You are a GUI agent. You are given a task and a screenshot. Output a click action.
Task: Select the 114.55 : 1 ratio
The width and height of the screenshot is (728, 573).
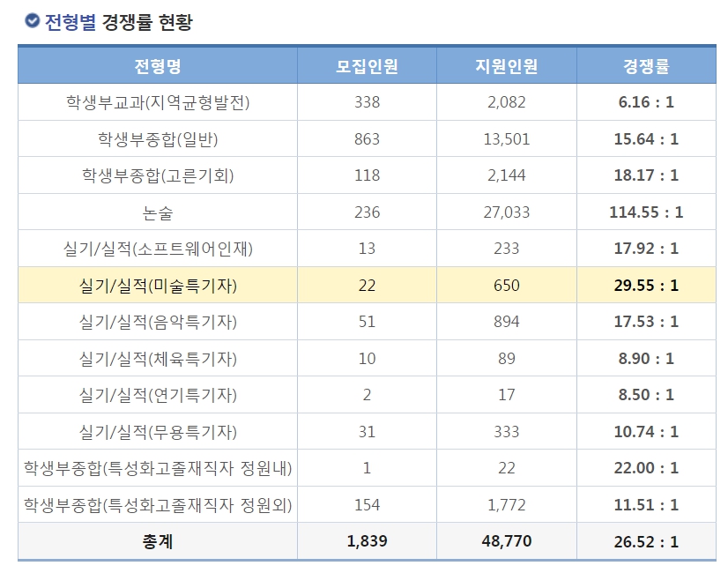(x=646, y=212)
